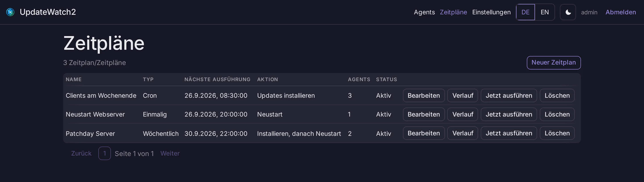The width and height of the screenshot is (644, 182).
Task: Create a schedule with Neuer Zeitplan
Action: pyautogui.click(x=553, y=63)
